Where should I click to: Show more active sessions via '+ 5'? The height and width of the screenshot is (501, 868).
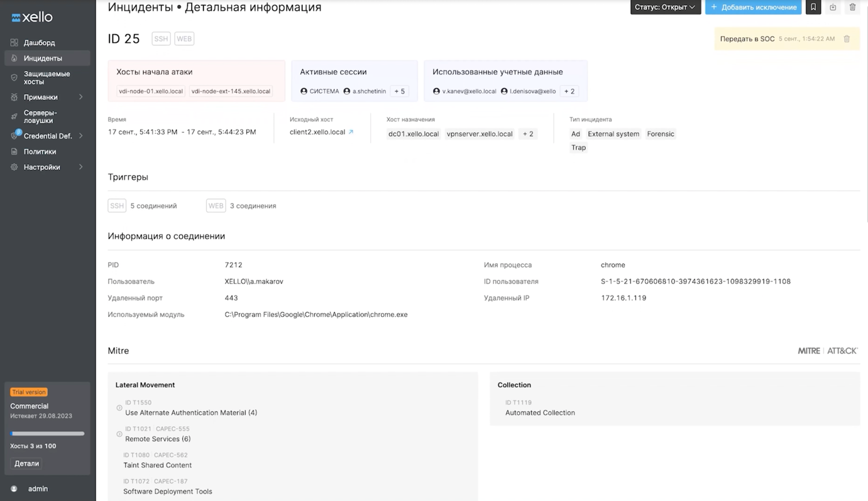pos(399,91)
